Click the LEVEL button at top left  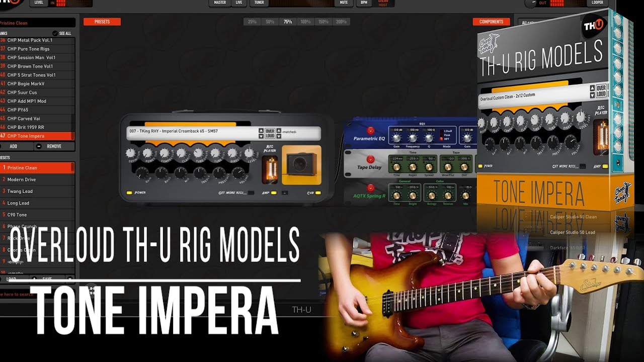pyautogui.click(x=38, y=3)
